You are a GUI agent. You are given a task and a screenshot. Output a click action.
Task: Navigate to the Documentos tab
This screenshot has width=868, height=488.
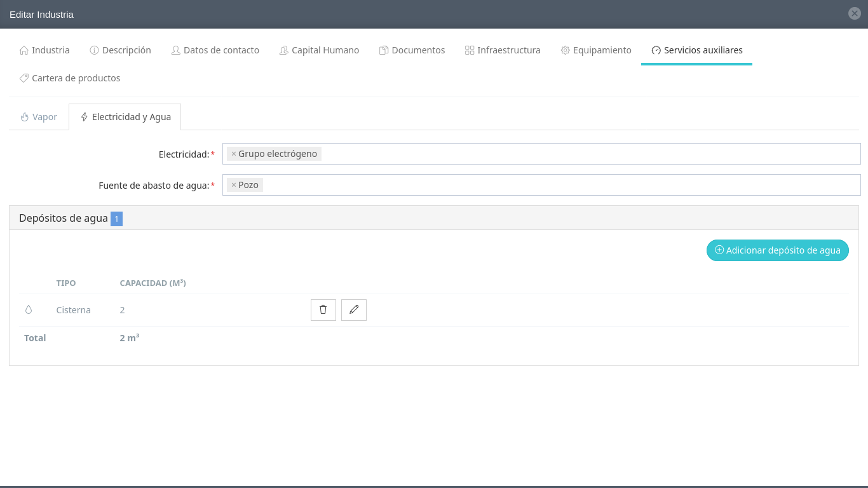(412, 50)
